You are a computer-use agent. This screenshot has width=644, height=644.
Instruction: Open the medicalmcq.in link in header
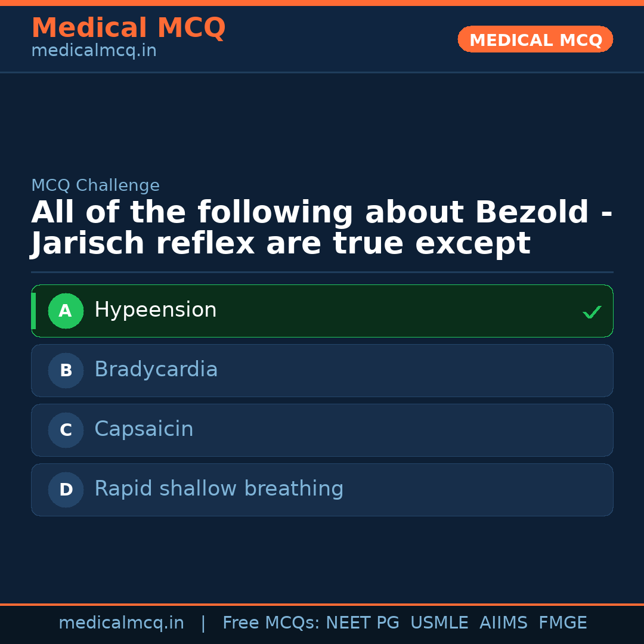94,51
